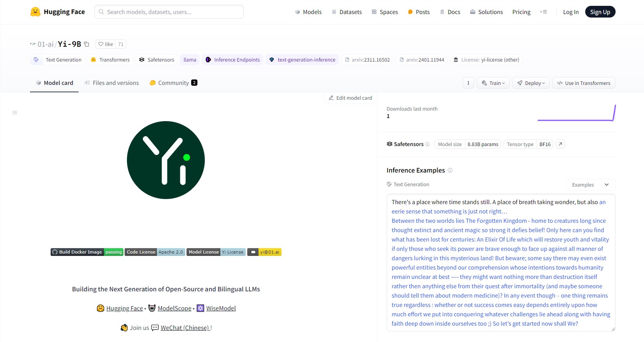This screenshot has height=342, width=644.
Task: Open the Pricing page
Action: point(521,12)
